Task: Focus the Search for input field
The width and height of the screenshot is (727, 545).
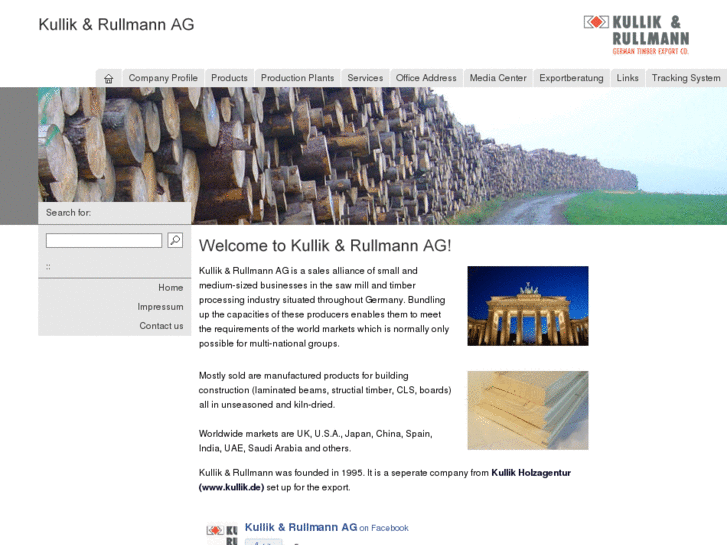Action: (x=104, y=240)
